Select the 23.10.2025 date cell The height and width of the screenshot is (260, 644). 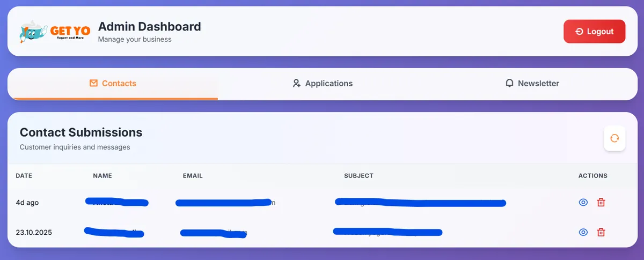(x=34, y=233)
